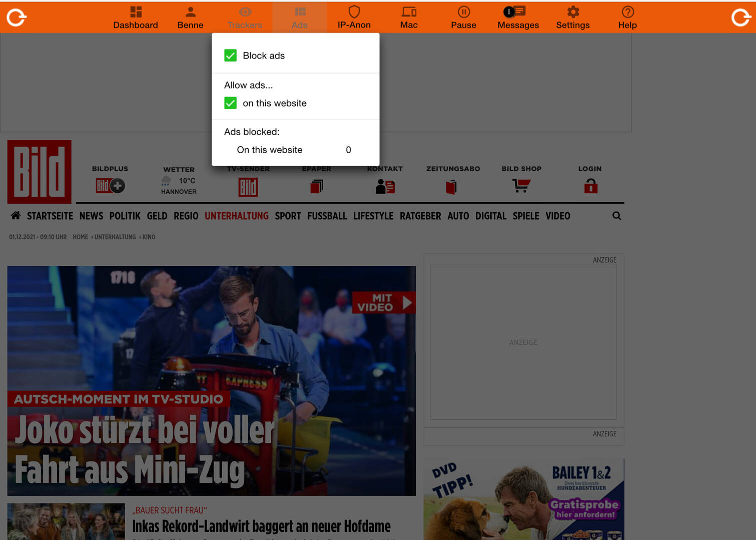Viewport: 756px width, 540px height.
Task: Open the Politik menu item
Action: [125, 216]
